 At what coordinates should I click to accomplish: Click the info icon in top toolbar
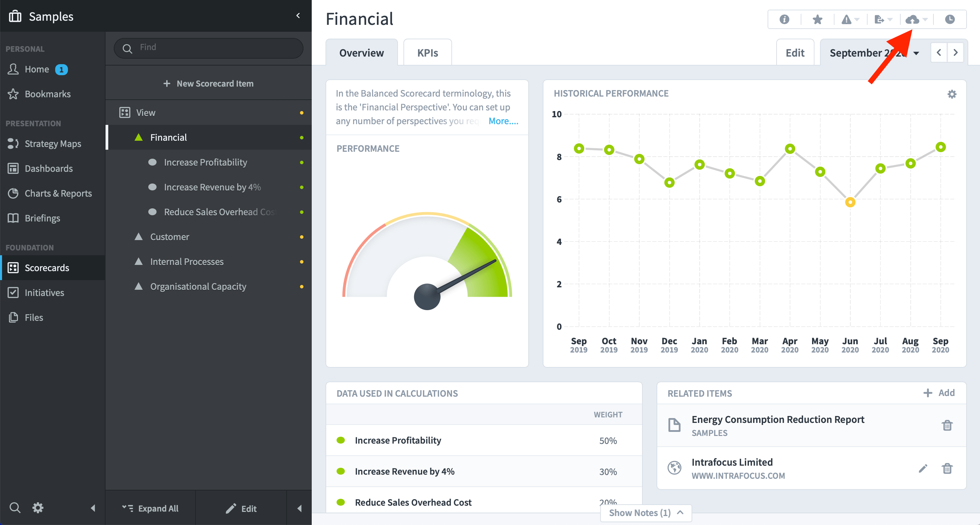[784, 19]
